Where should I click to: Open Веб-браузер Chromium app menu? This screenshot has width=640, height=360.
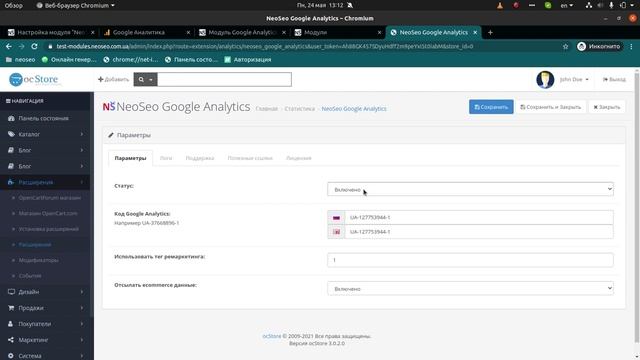tap(76, 5)
